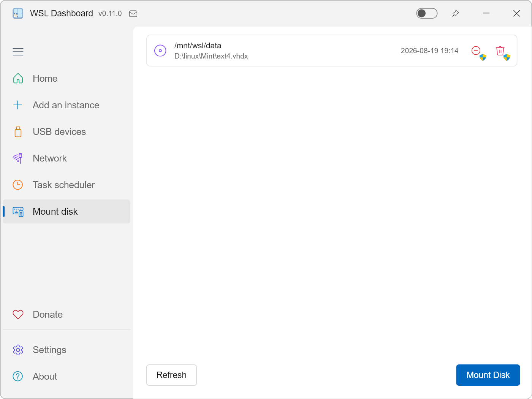The height and width of the screenshot is (399, 532).
Task: Pin the window on top
Action: pyautogui.click(x=455, y=14)
